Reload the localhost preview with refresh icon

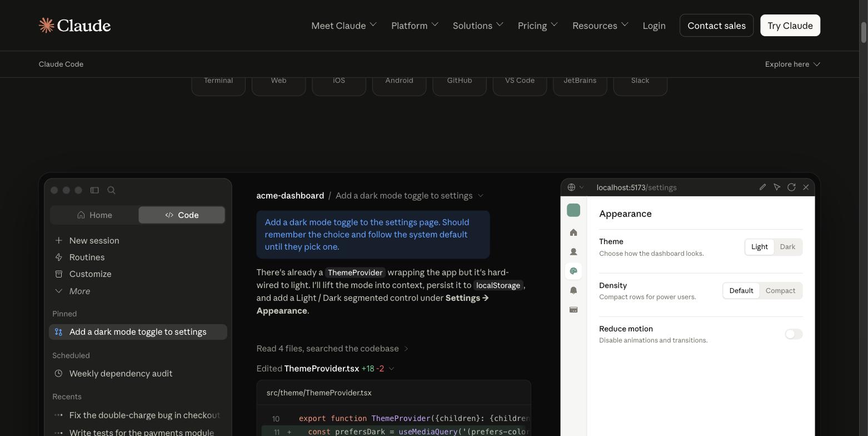coord(791,187)
